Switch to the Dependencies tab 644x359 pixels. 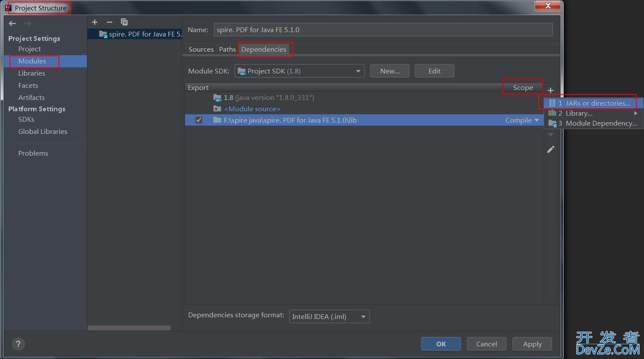pyautogui.click(x=264, y=49)
